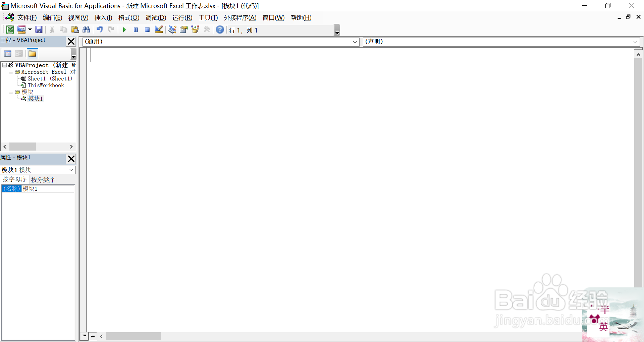Screen dimensions: 644x342
Task: Click the code editor horizontal scrollbar thumb
Action: pos(133,336)
